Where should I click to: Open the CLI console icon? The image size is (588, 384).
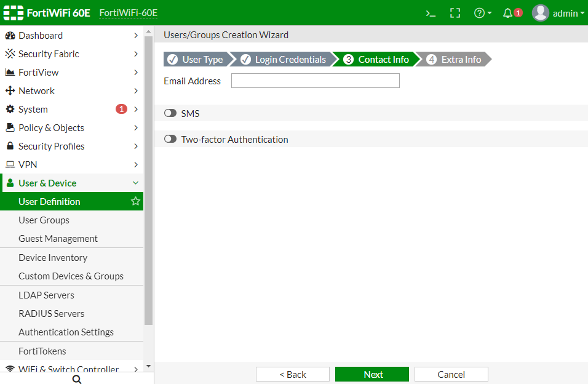431,14
